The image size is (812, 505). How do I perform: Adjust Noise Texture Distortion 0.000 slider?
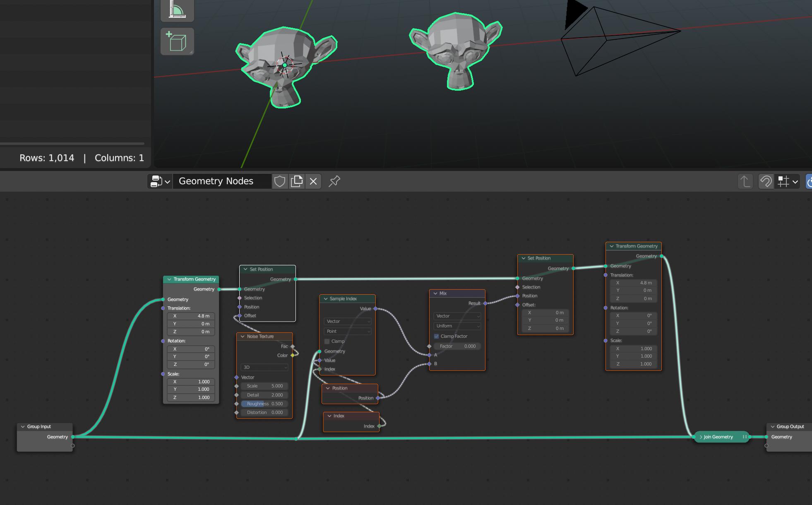tap(264, 413)
